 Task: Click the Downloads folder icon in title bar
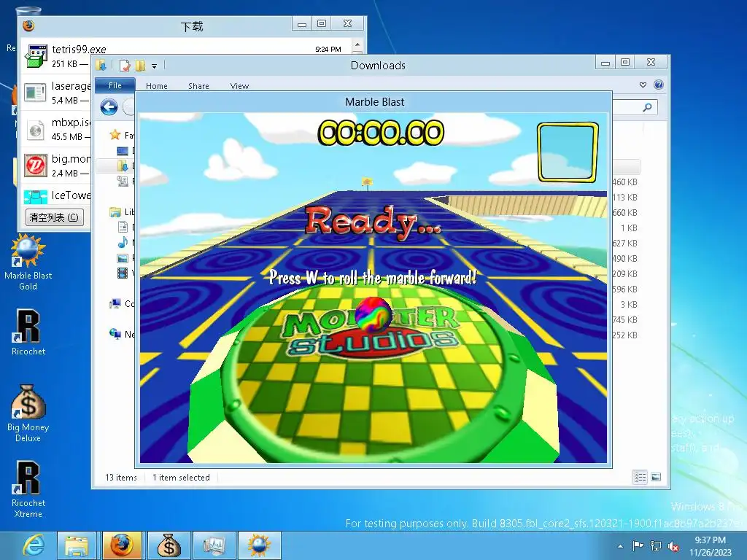tap(101, 65)
